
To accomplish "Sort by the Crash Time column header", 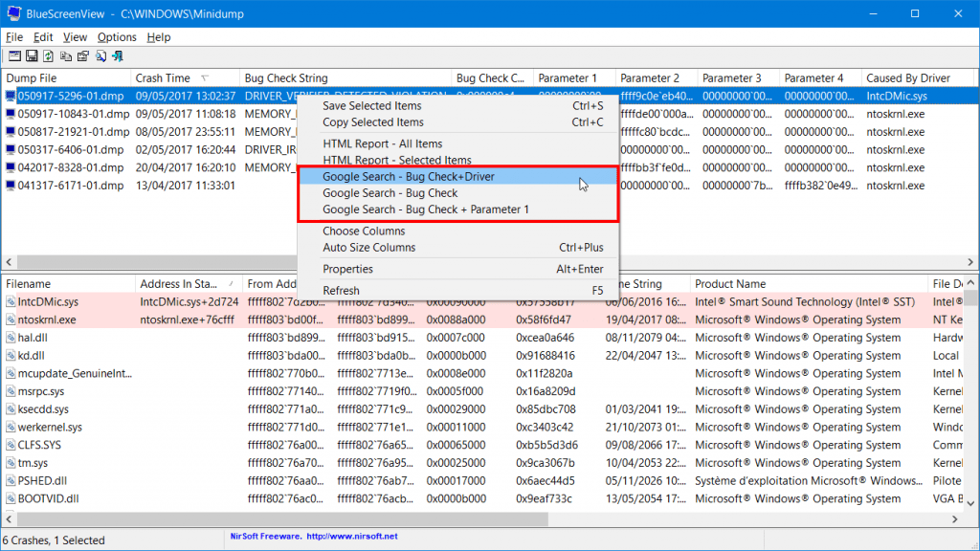I will click(x=185, y=78).
